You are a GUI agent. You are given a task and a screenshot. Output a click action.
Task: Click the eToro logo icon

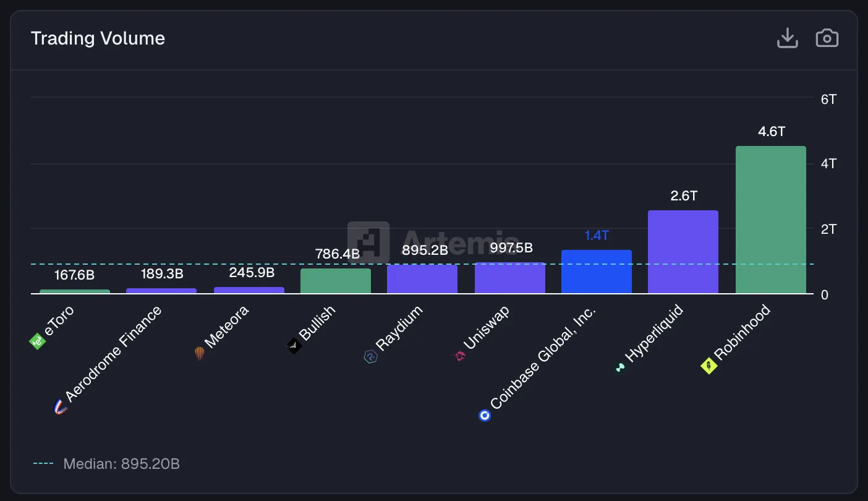(x=38, y=341)
